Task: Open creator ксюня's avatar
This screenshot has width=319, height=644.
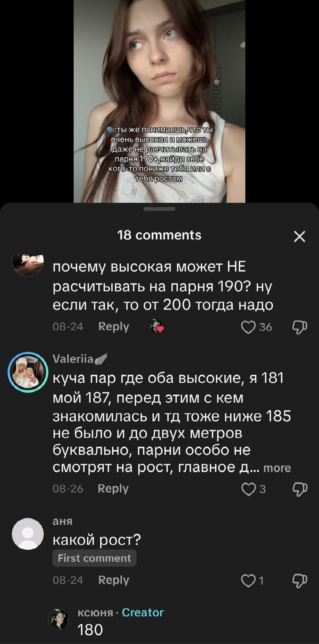Action: pos(58,619)
